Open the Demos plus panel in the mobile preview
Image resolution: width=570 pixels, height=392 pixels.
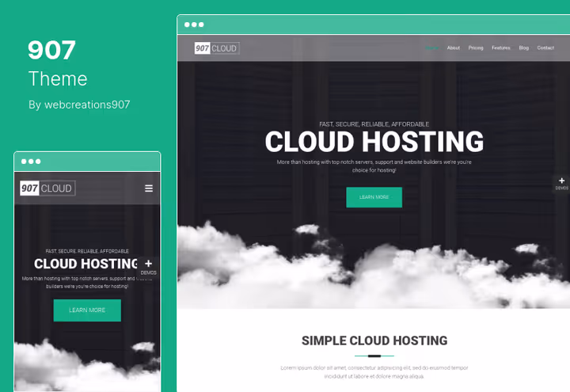point(148,267)
